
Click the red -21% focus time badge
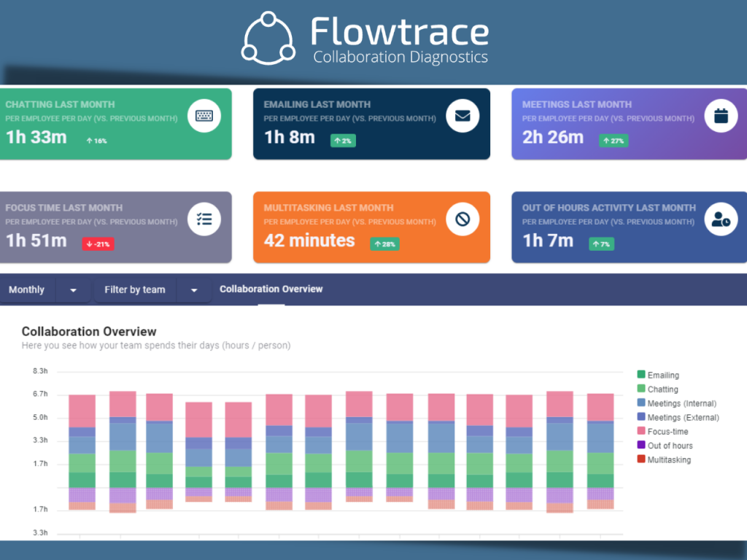[98, 244]
